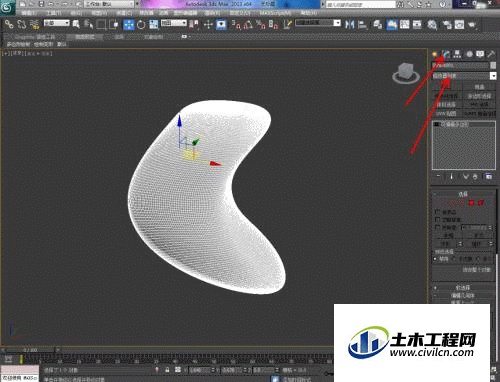Open the Rendered Frame Window icon
The height and width of the screenshot is (382, 500).
pyautogui.click(x=459, y=24)
